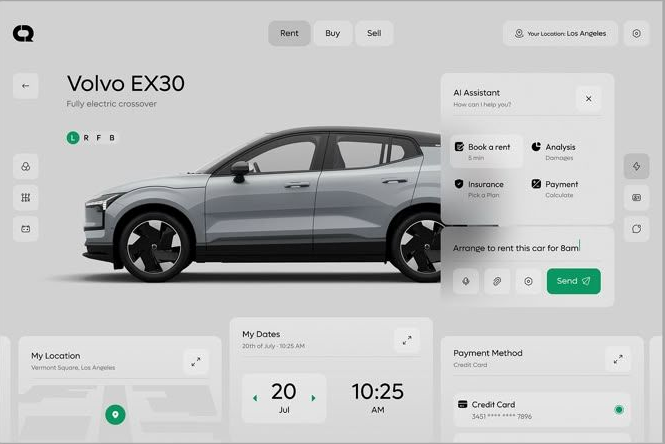Open the color options icon in left sidebar
Viewport: 665px width, 444px height.
[x=25, y=166]
